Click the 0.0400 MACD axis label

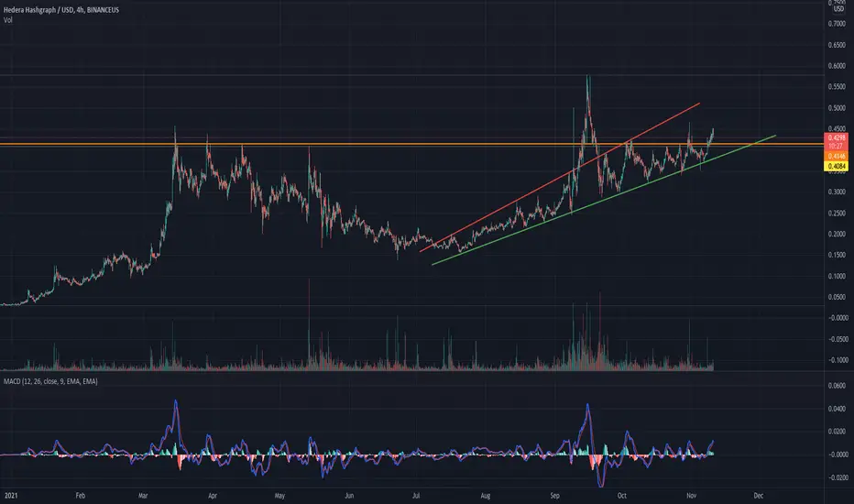click(837, 409)
